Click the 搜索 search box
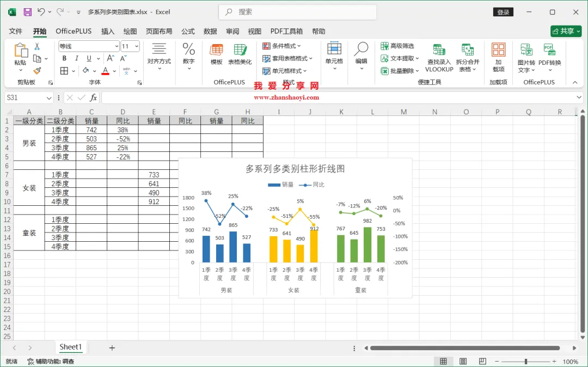Image resolution: width=588 pixels, height=367 pixels. coord(298,12)
